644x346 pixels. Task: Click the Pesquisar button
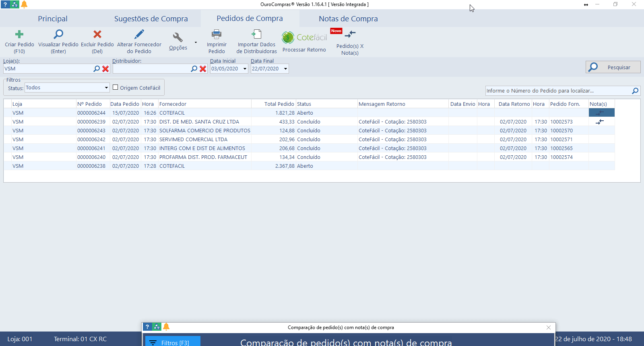(x=613, y=67)
